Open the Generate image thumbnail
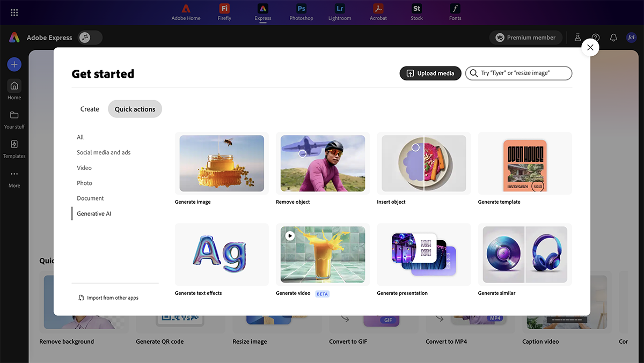Screen dimensions: 644x363 point(222,164)
